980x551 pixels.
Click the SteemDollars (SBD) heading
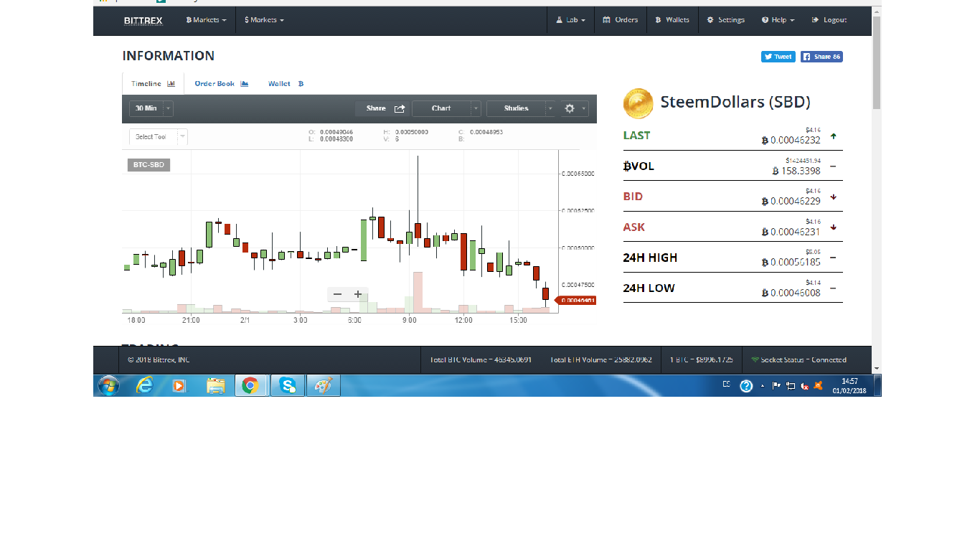[735, 102]
